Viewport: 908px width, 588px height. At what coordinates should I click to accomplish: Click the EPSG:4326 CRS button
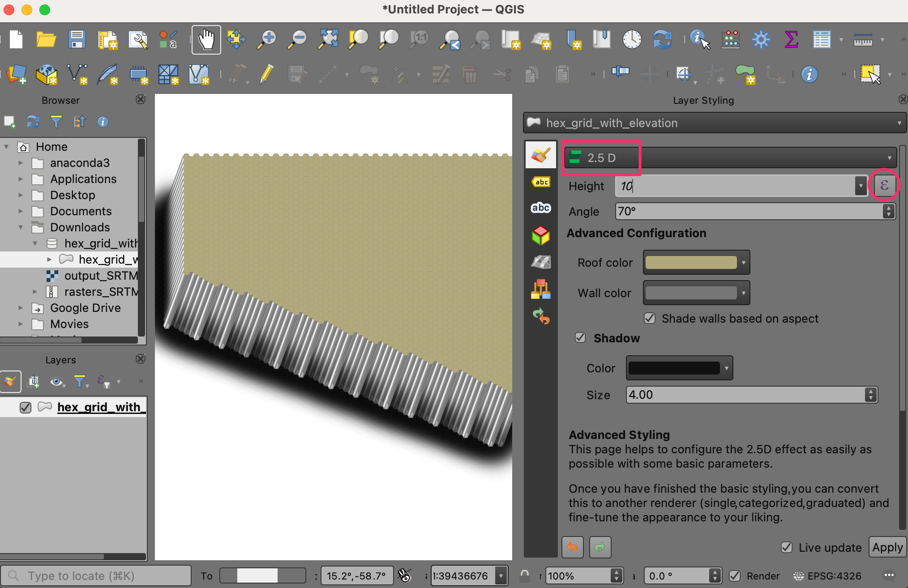click(827, 576)
